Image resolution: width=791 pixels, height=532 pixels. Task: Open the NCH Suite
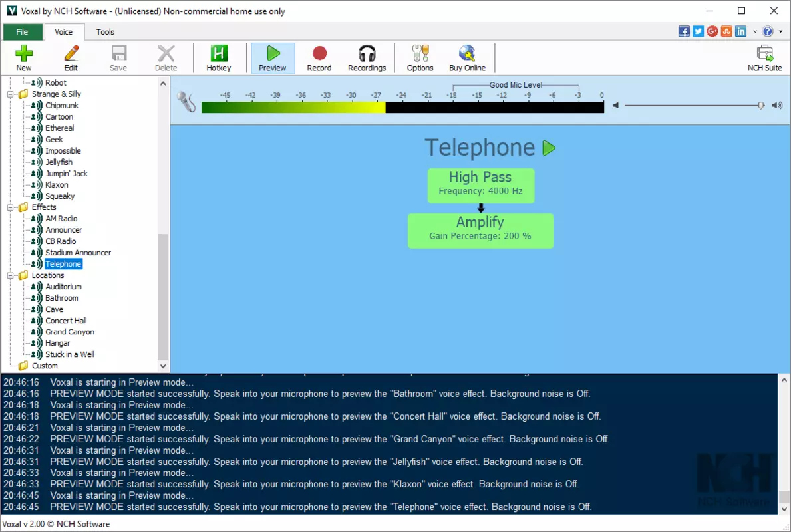765,58
